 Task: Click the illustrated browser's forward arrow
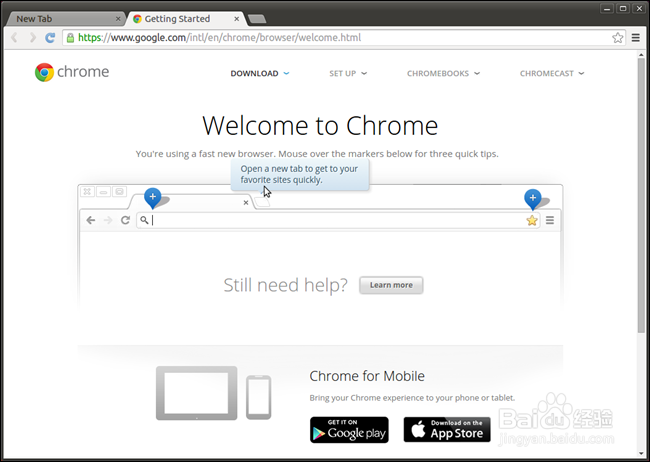[x=108, y=220]
